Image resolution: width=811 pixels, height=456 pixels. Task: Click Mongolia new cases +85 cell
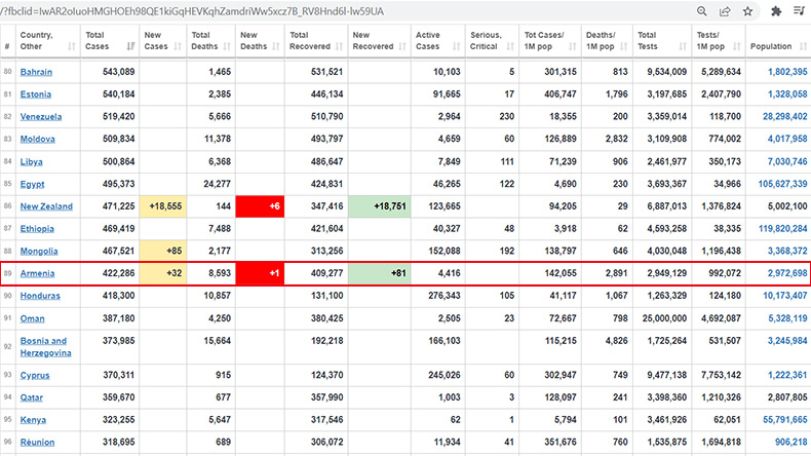[163, 251]
